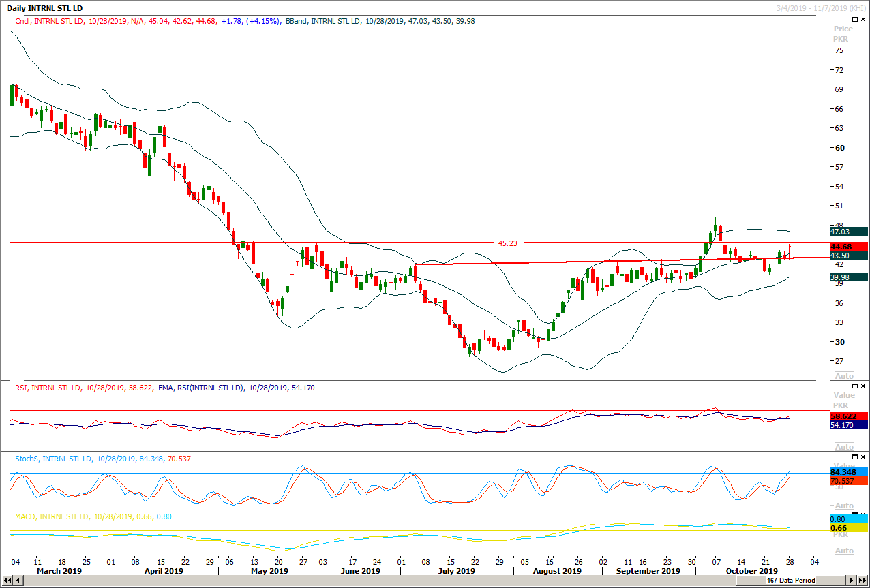
Task: Click the 43.50 middle band value tag
Action: (849, 256)
